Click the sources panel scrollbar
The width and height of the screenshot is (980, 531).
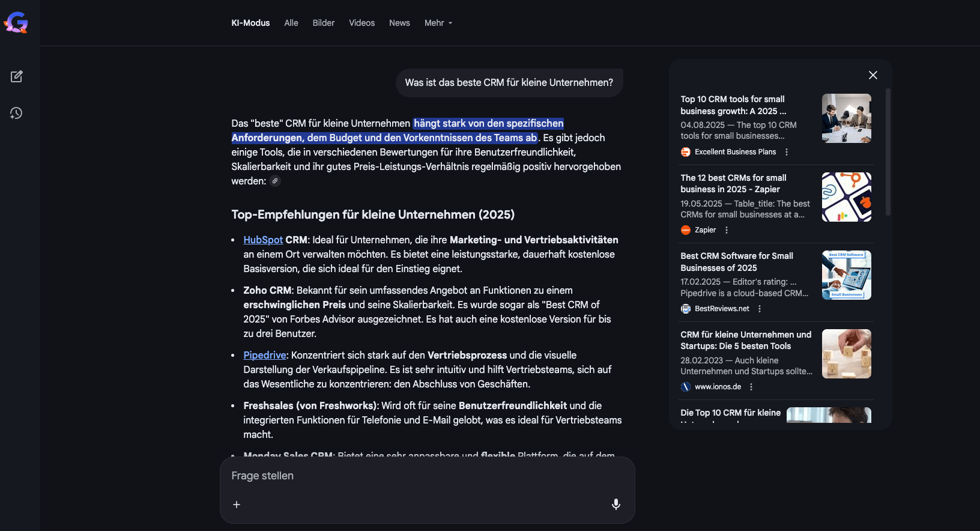coord(888,153)
